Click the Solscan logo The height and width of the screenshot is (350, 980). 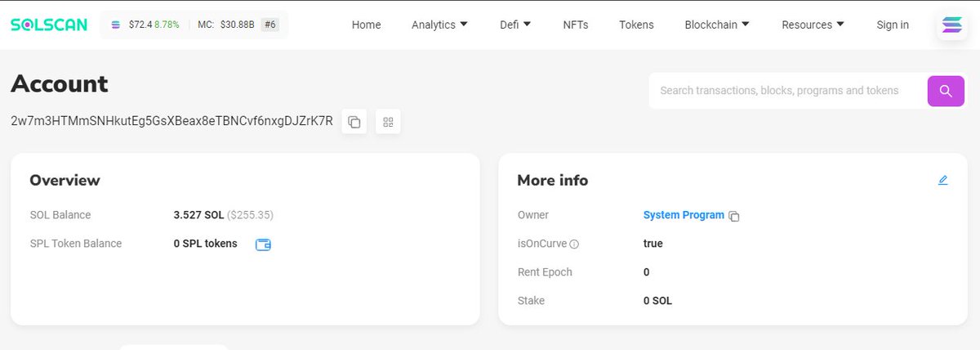tap(49, 25)
